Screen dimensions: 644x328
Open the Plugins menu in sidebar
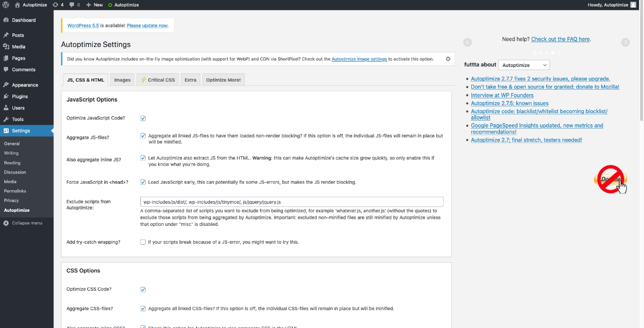coord(19,96)
